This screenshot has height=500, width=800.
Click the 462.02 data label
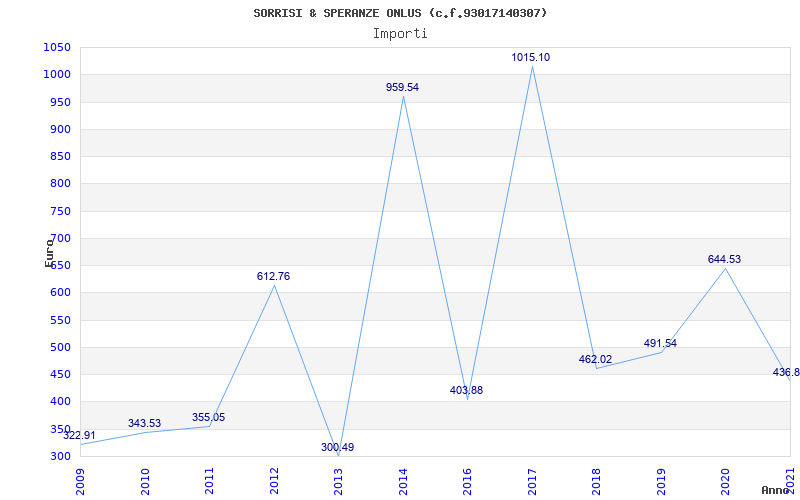tap(595, 359)
